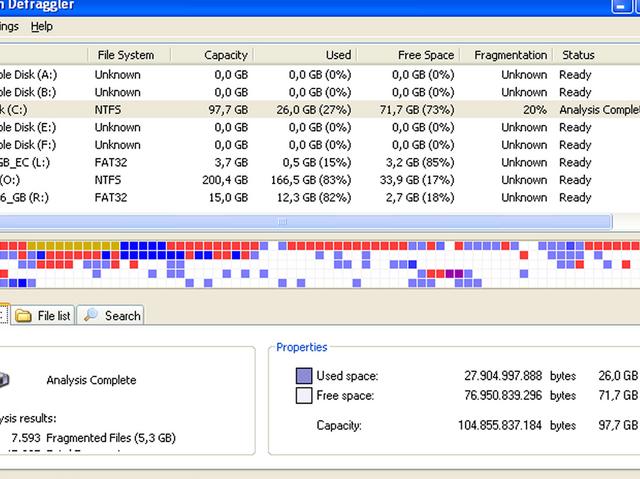The image size is (640, 479).
Task: Click the 12,3 GB (82%) used cell
Action: click(314, 197)
